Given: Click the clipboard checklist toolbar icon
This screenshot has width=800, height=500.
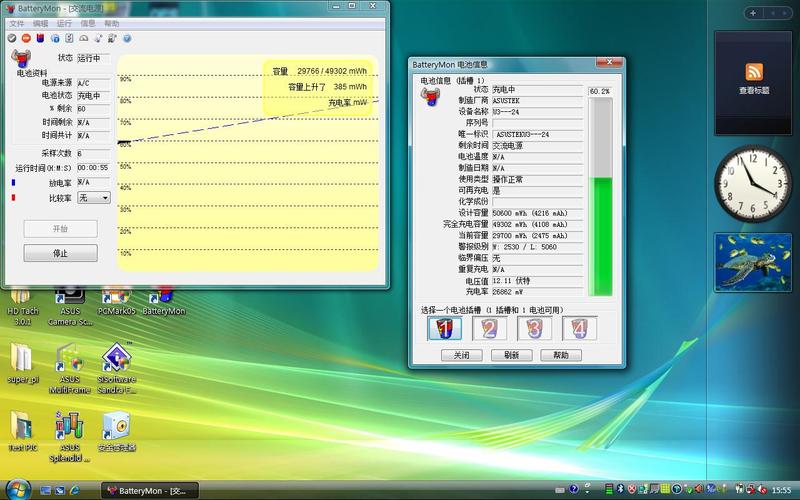Looking at the screenshot, I should [69, 38].
